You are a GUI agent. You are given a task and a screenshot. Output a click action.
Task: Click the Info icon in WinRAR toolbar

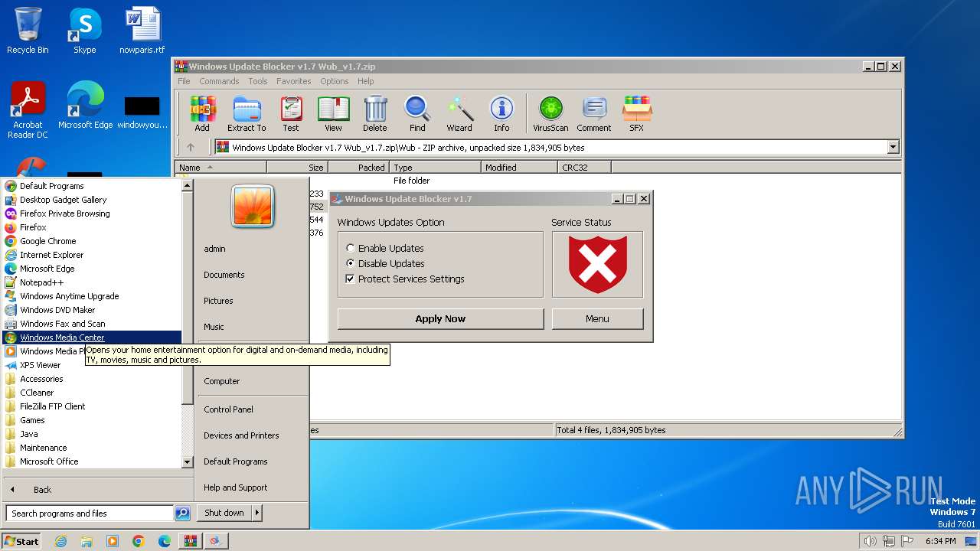click(501, 113)
